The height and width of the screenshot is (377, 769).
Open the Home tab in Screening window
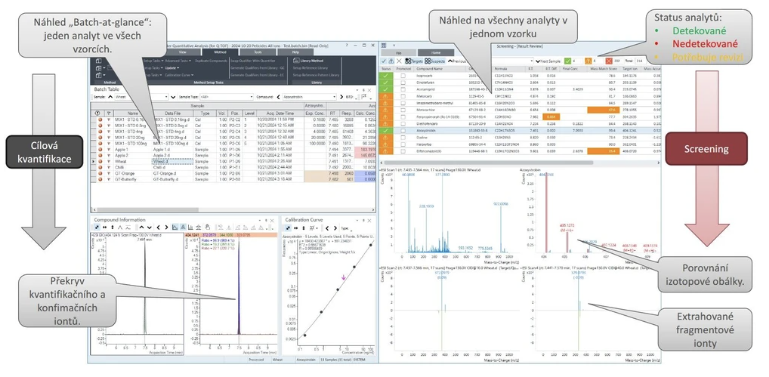435,52
